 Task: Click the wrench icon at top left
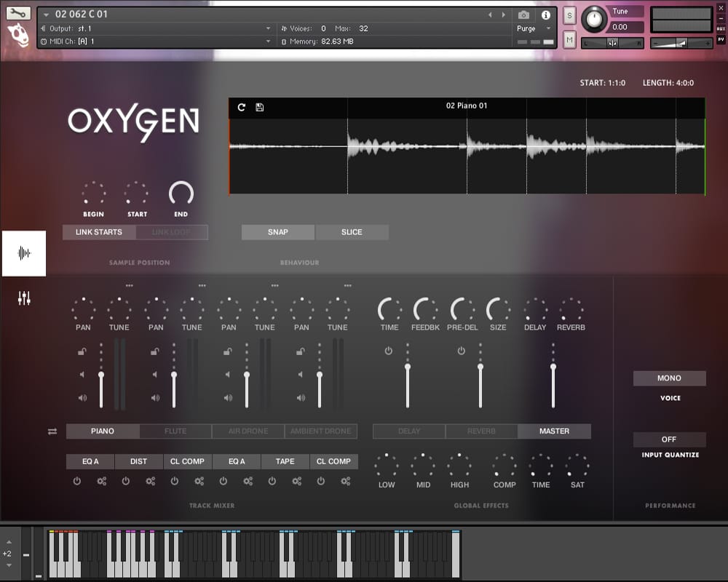click(x=18, y=13)
